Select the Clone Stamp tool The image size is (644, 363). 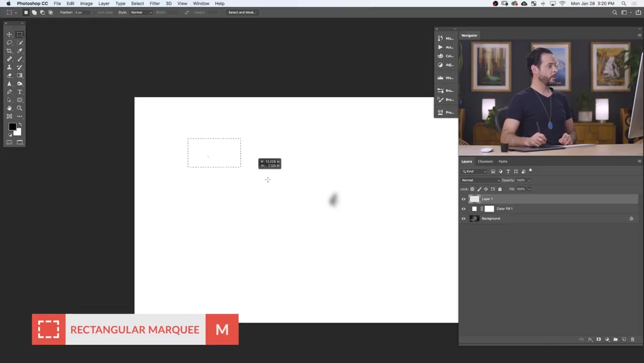tap(9, 67)
